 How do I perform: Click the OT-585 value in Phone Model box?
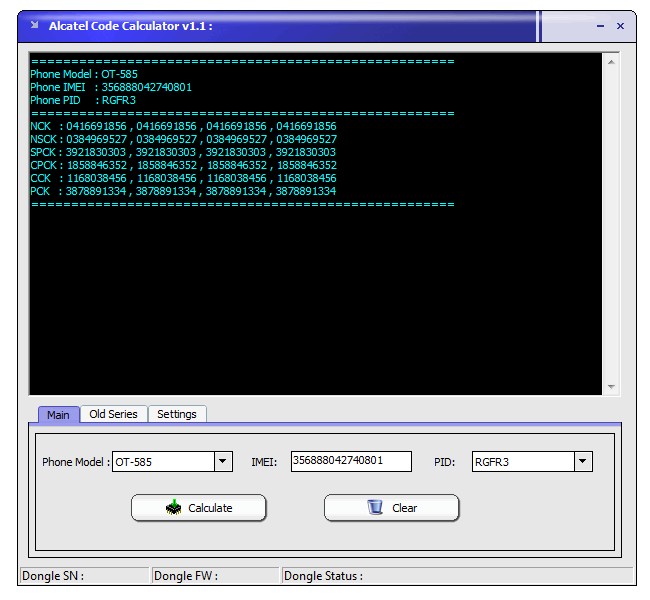133,462
